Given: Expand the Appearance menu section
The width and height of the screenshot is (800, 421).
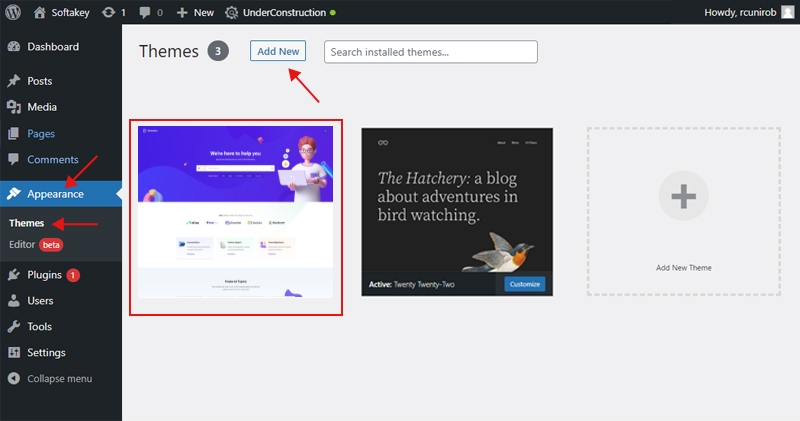Looking at the screenshot, I should 55,194.
